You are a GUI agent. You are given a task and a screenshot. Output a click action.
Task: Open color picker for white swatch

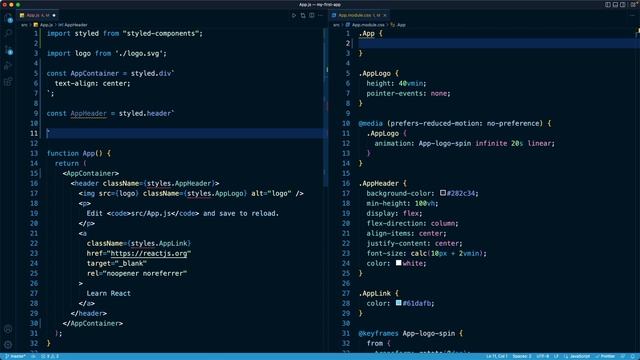tap(398, 263)
